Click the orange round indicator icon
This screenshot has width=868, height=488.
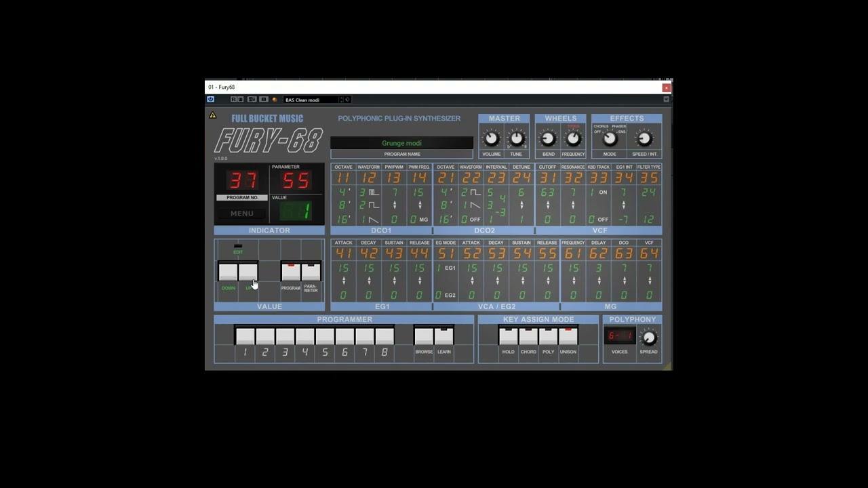tap(275, 100)
